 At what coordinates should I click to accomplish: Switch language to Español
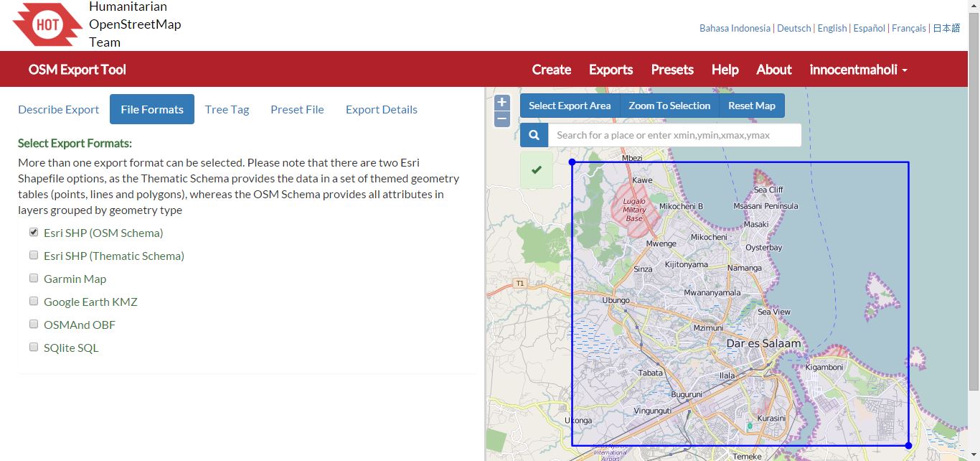point(870,28)
